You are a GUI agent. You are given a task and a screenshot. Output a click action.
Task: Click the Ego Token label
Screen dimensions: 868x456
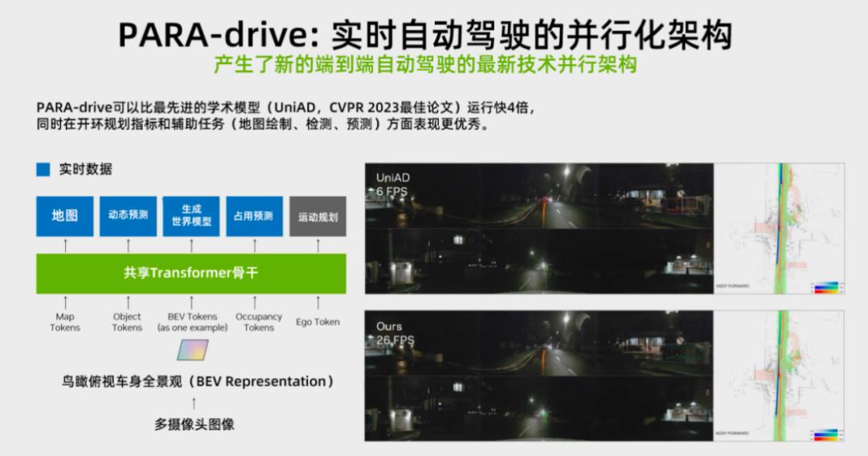pos(317,322)
